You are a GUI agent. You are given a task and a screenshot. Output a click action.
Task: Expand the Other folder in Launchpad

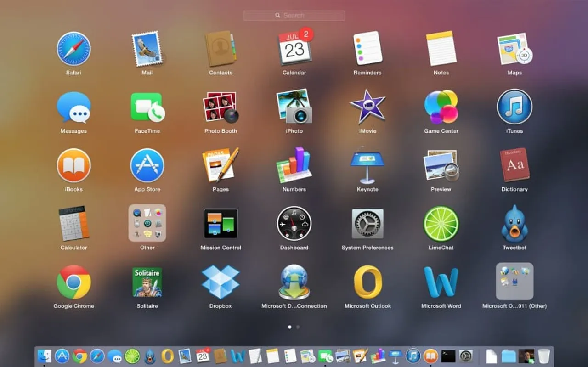point(147,223)
